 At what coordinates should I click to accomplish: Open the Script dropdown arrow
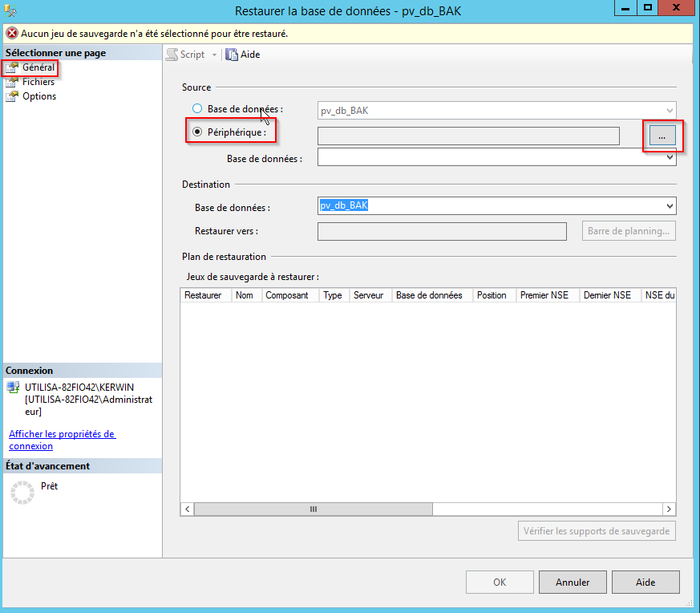(214, 55)
